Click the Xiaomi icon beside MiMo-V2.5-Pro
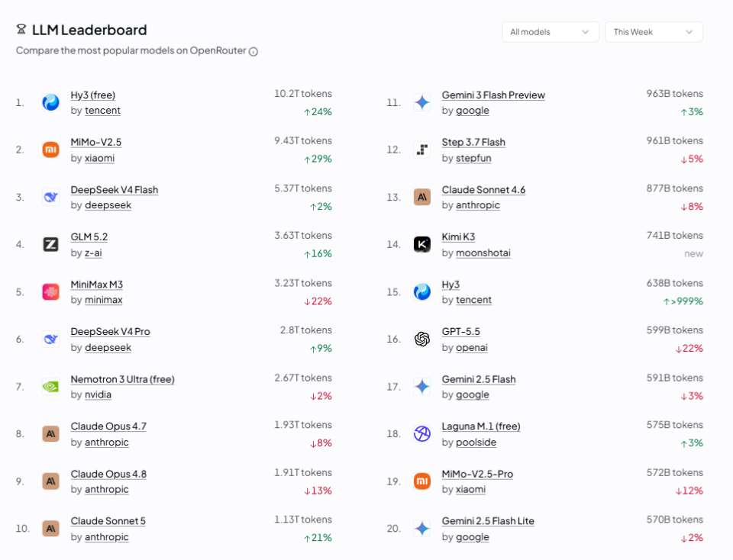 pyautogui.click(x=422, y=481)
